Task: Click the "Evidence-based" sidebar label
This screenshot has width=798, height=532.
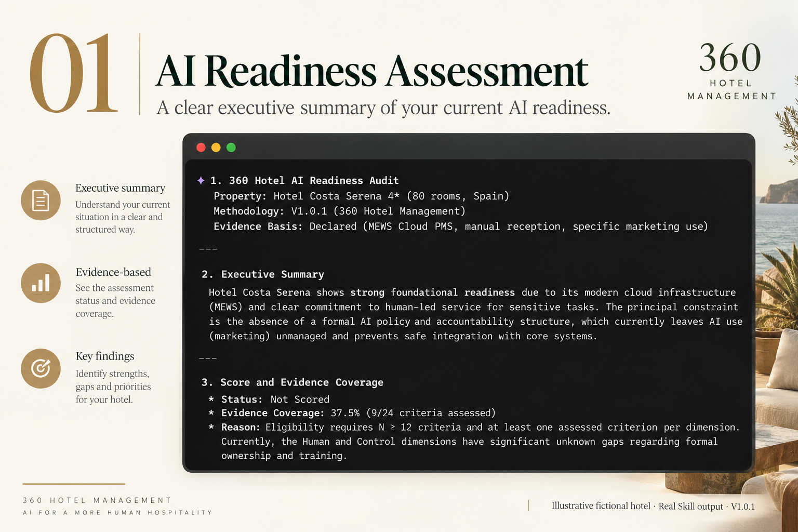Action: (113, 272)
